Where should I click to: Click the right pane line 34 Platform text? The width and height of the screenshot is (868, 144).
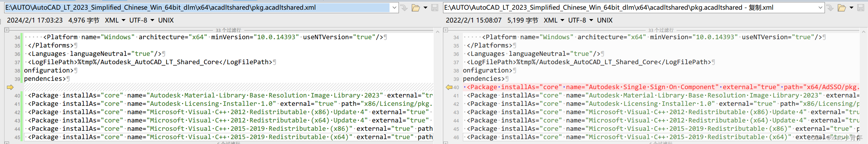652,37
